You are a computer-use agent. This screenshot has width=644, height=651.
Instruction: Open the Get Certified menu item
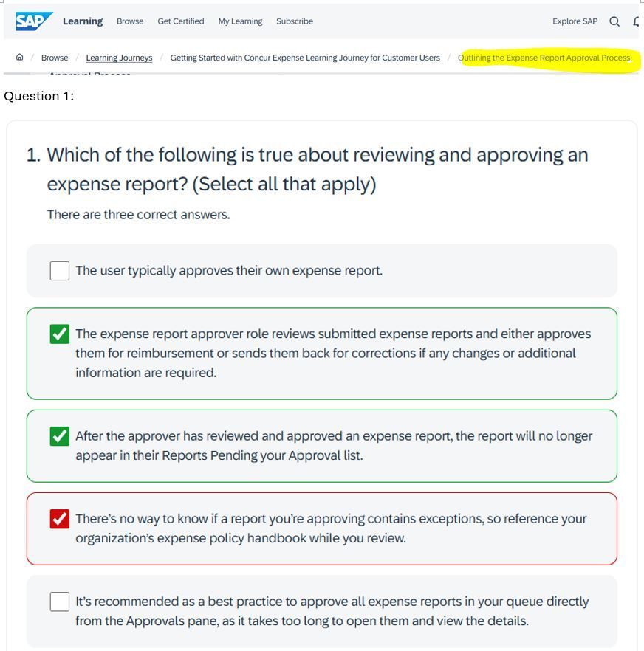pyautogui.click(x=181, y=21)
